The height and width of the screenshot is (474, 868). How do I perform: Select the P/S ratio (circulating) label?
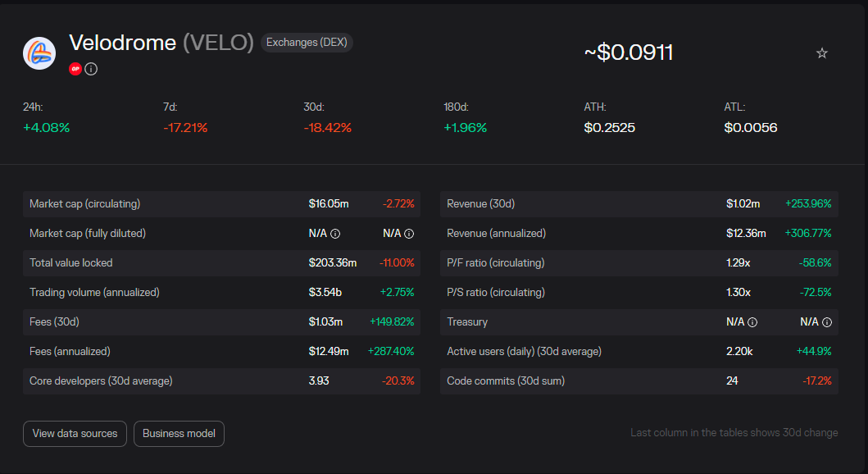coord(495,293)
